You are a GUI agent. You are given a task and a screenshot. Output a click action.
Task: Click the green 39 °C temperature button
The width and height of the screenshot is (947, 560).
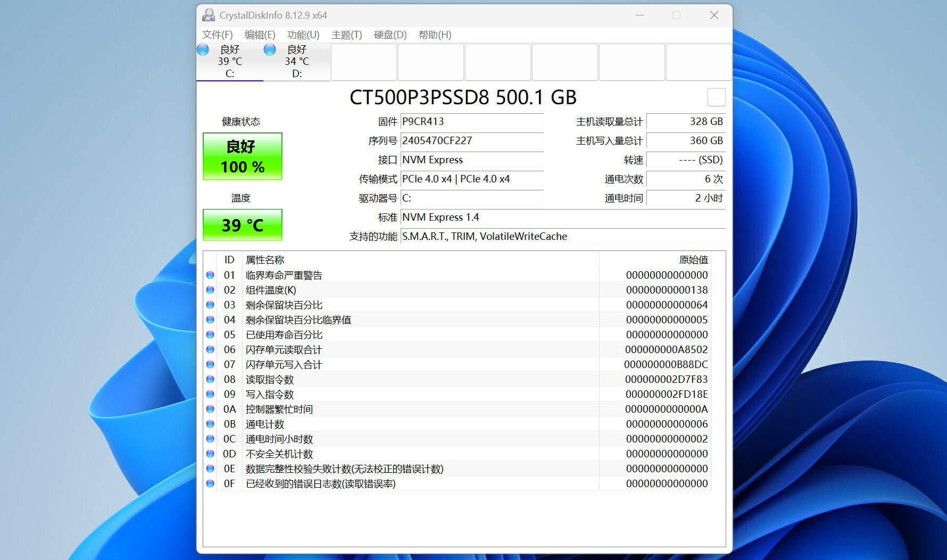(x=243, y=225)
